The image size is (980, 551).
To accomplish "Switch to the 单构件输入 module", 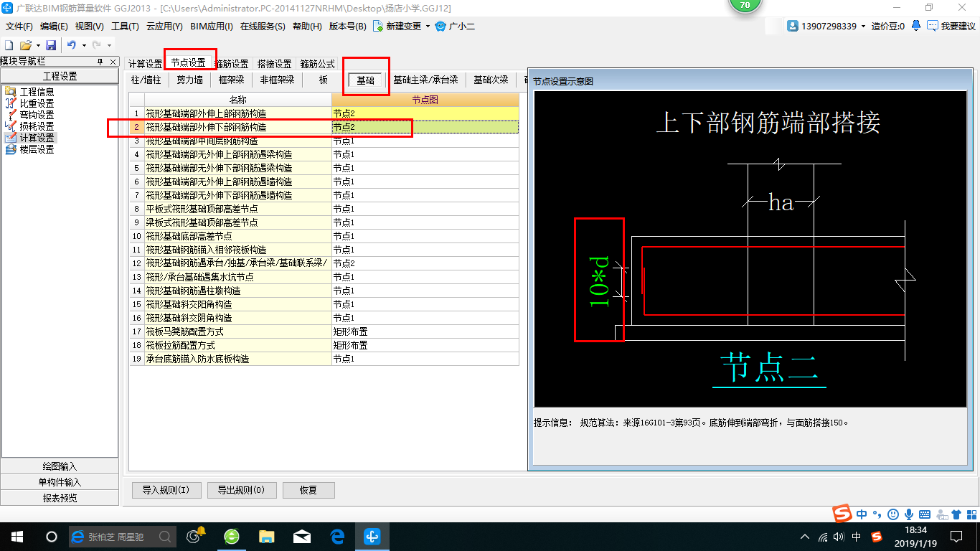I will tap(60, 482).
